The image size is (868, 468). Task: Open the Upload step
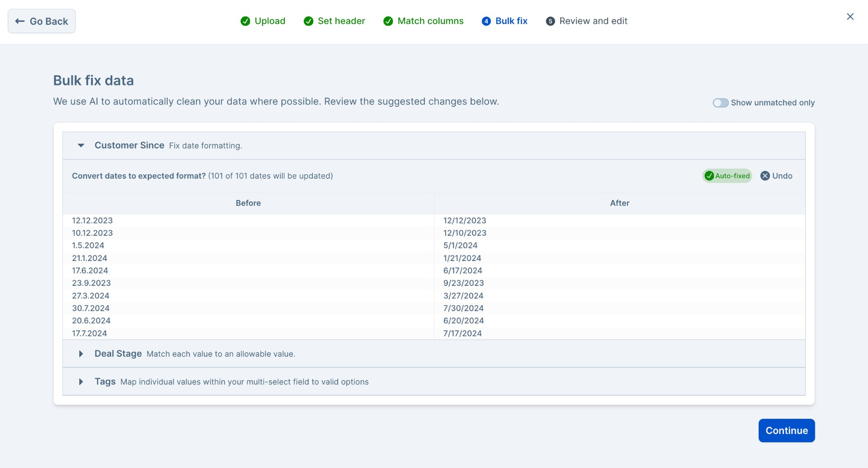coord(263,21)
